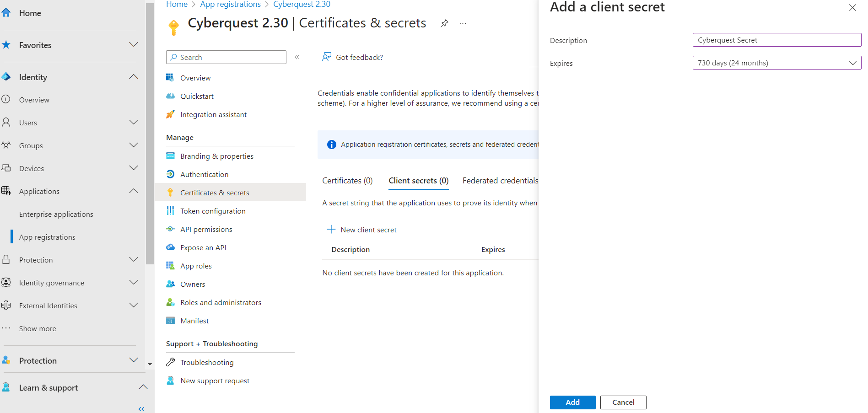Image resolution: width=868 pixels, height=413 pixels.
Task: Click the Token configuration bars icon
Action: [x=170, y=210]
